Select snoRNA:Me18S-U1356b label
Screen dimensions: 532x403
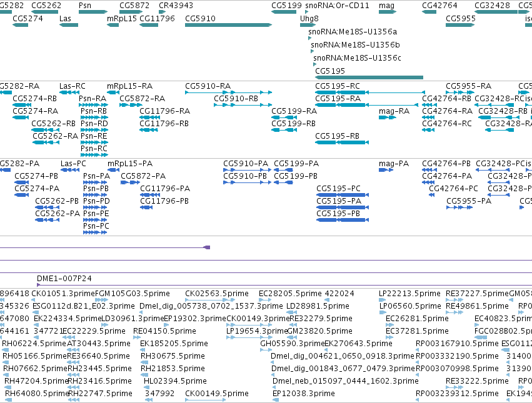pyautogui.click(x=355, y=45)
